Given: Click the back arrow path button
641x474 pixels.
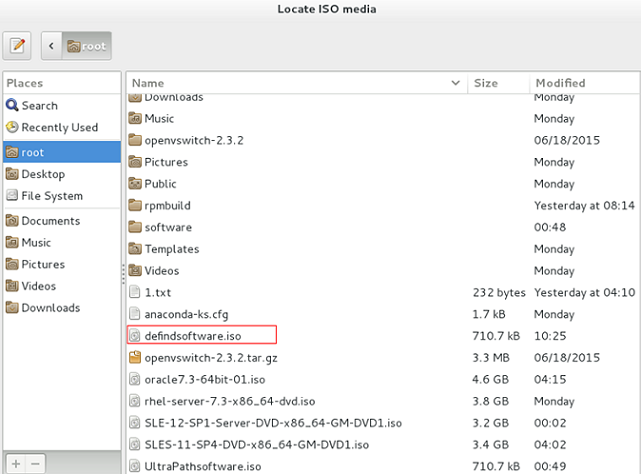Looking at the screenshot, I should click(x=47, y=45).
